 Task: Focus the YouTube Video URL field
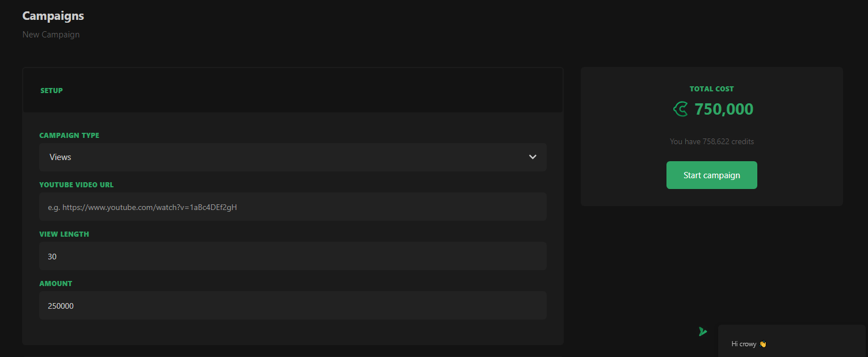click(292, 207)
